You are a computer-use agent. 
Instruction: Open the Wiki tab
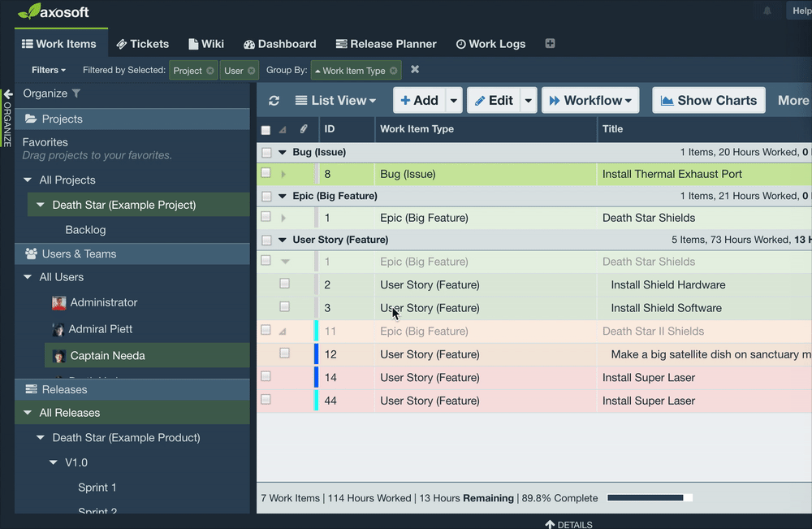pyautogui.click(x=206, y=44)
